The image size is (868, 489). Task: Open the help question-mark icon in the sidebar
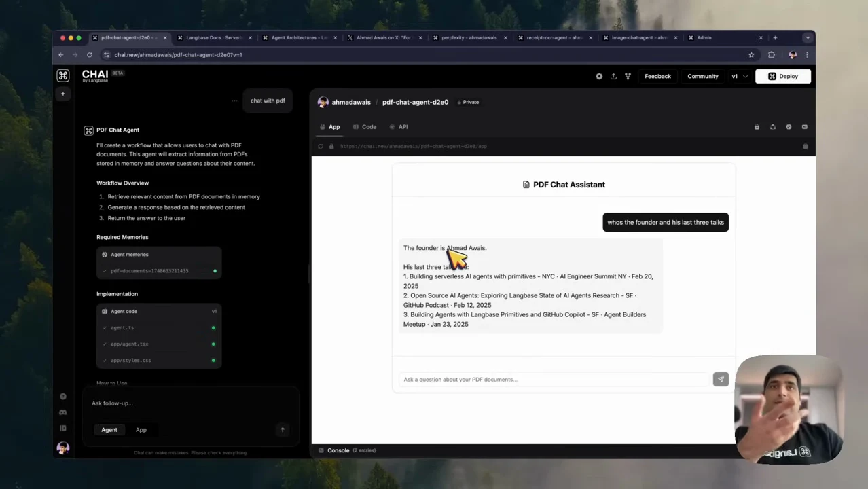[63, 397]
